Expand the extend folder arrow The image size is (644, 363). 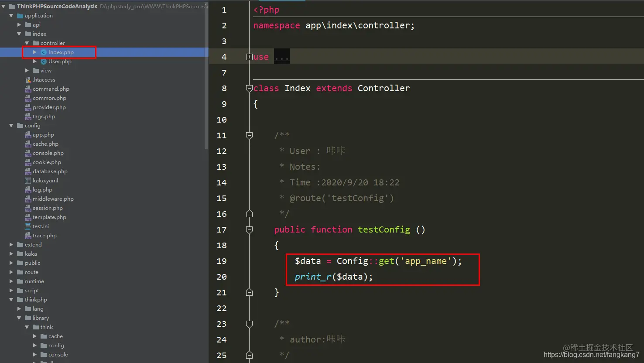pos(11,244)
